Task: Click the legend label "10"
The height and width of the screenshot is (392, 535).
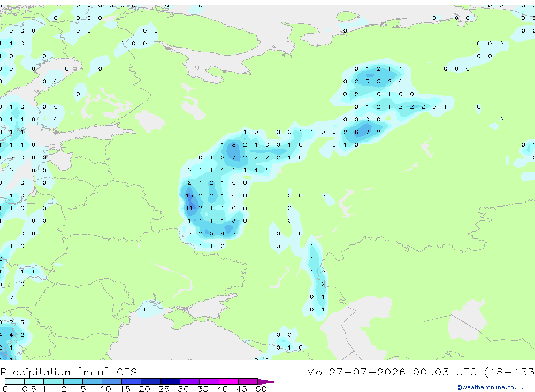Action: (106, 389)
